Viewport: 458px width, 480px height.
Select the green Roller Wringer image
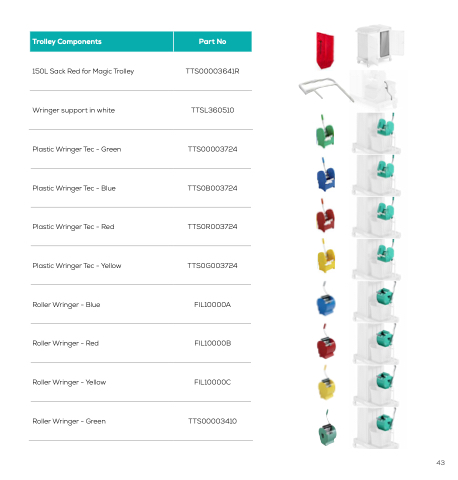pos(327,428)
